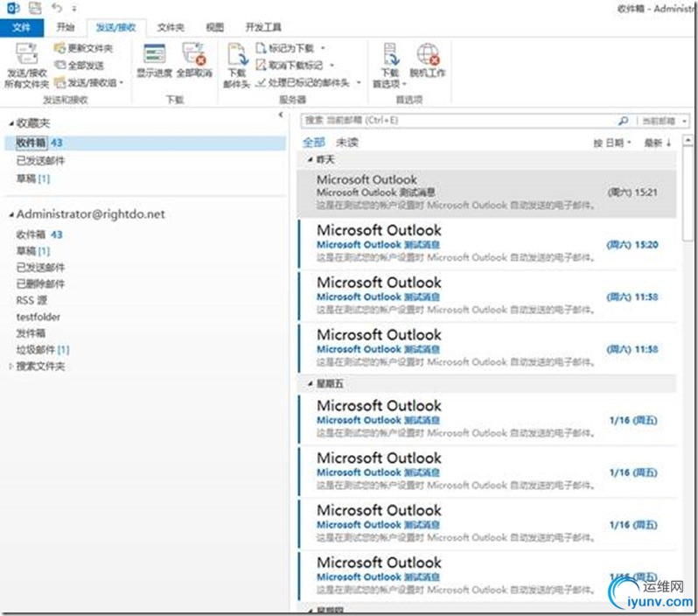Click Update Folder (更新文件夹) in ribbon

coord(83,48)
